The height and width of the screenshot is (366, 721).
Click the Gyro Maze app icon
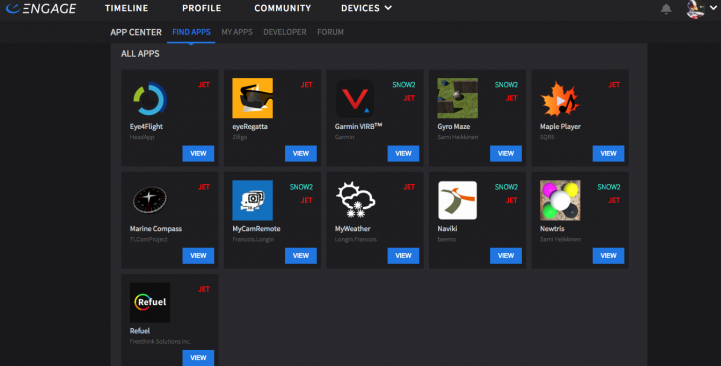(458, 98)
